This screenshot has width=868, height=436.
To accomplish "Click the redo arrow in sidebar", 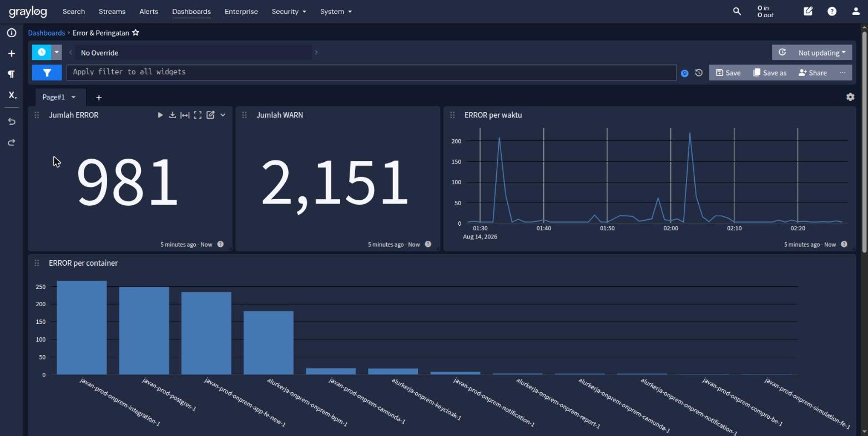I will tap(11, 143).
